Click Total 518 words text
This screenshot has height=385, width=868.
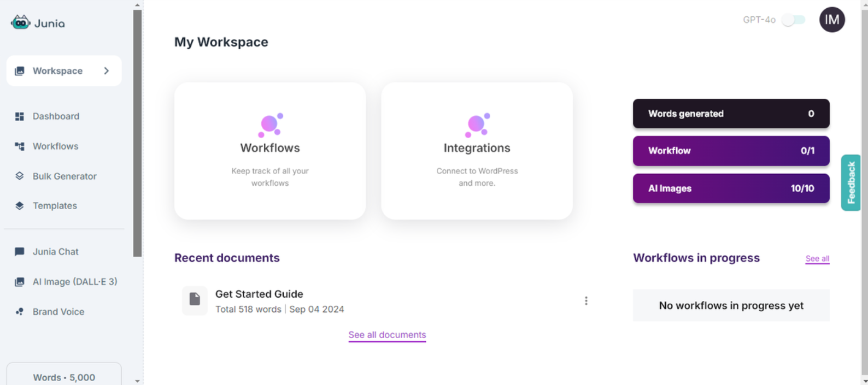pos(248,309)
